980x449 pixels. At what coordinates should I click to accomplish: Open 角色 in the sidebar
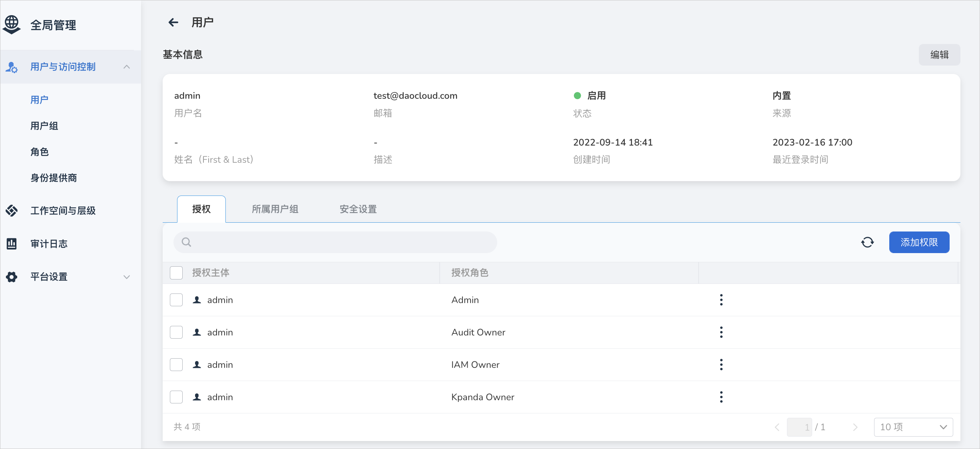point(39,152)
